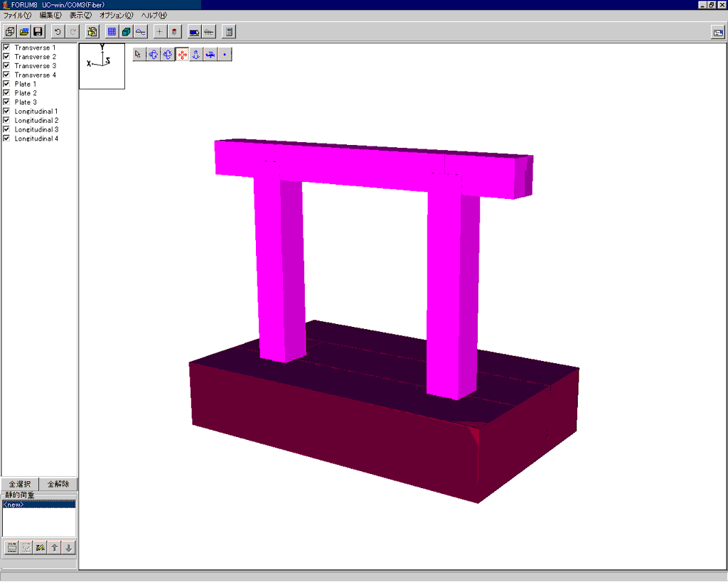Open file with the folder icon
The image size is (728, 582).
point(24,31)
